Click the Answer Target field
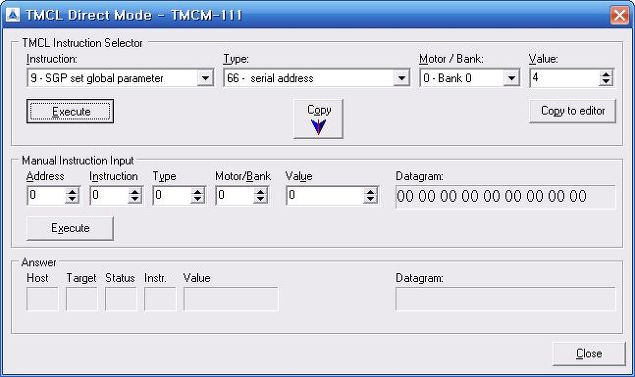This screenshot has width=635, height=377. coord(81,299)
